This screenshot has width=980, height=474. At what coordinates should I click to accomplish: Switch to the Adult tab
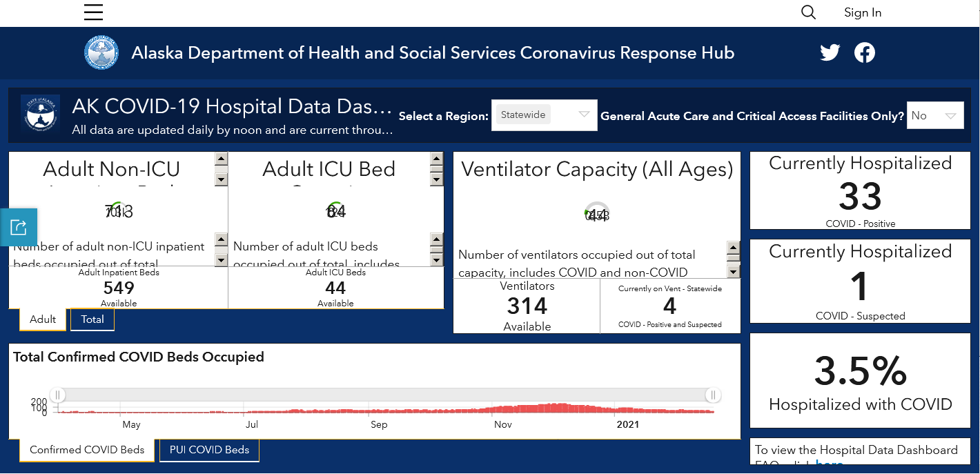pyautogui.click(x=43, y=319)
